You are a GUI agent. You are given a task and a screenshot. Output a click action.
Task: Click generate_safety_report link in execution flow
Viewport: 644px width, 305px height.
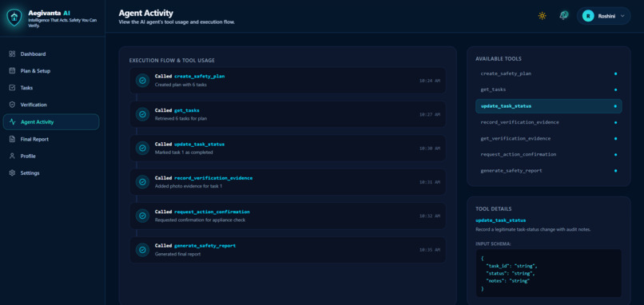tap(205, 245)
